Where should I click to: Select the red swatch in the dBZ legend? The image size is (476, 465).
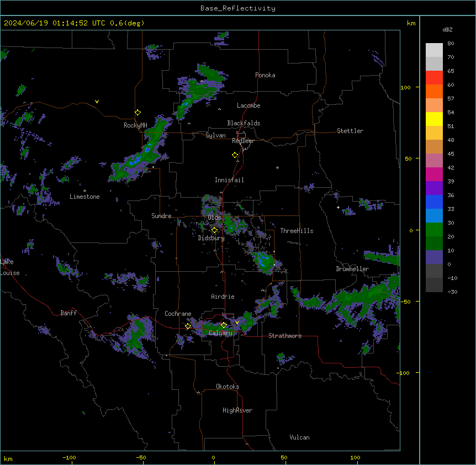[x=434, y=78]
